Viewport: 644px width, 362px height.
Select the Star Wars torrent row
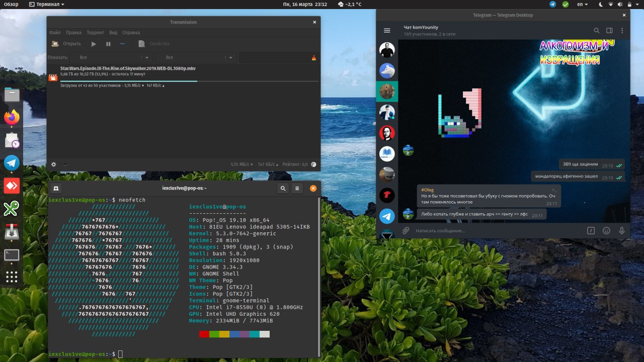184,77
